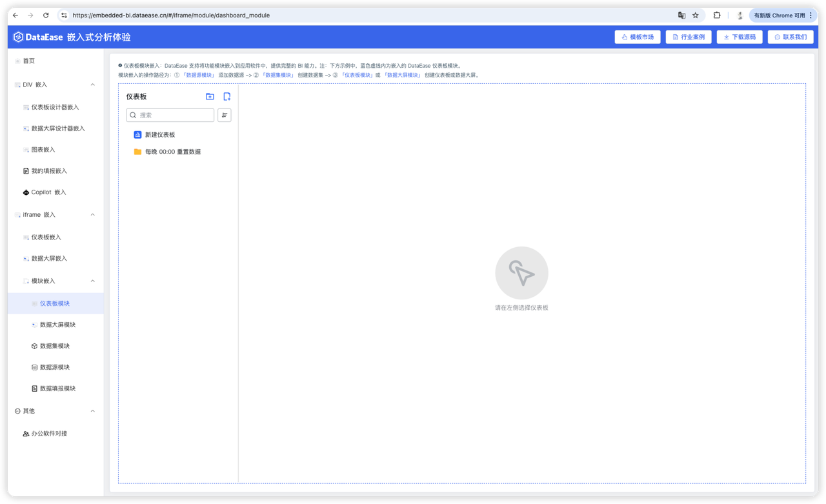Viewport: 826px width, 504px height.
Task: Bookmark this page with the star icon
Action: pos(696,15)
